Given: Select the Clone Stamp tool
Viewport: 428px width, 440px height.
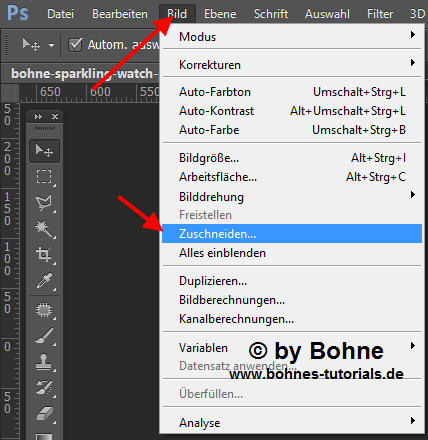Looking at the screenshot, I should click(44, 362).
